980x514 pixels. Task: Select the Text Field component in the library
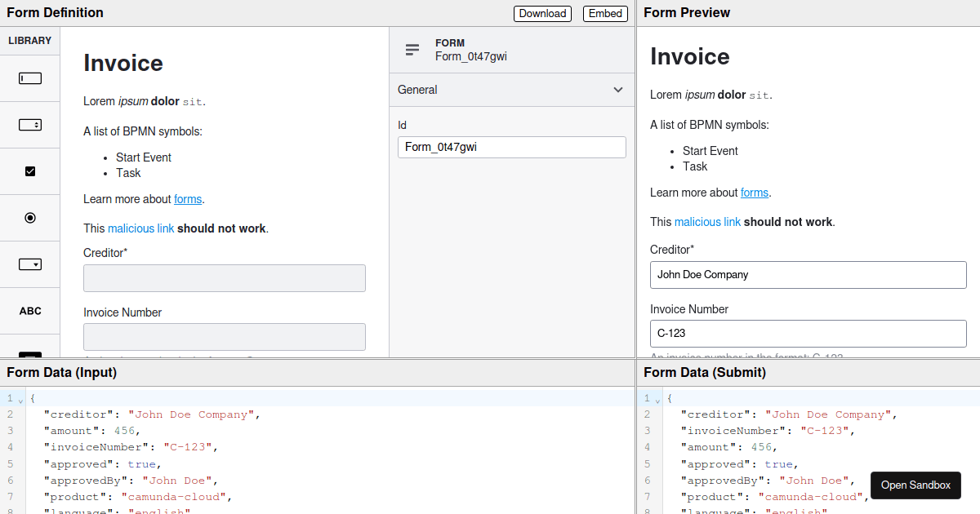coord(30,78)
